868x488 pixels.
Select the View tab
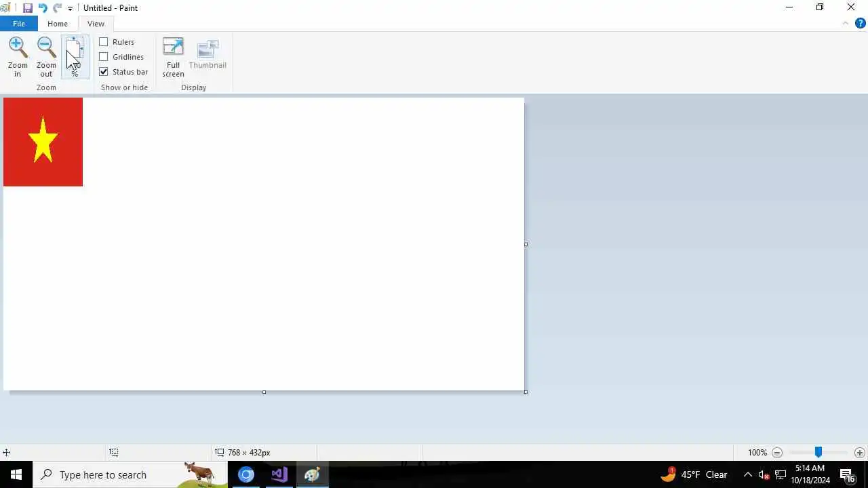pos(96,24)
